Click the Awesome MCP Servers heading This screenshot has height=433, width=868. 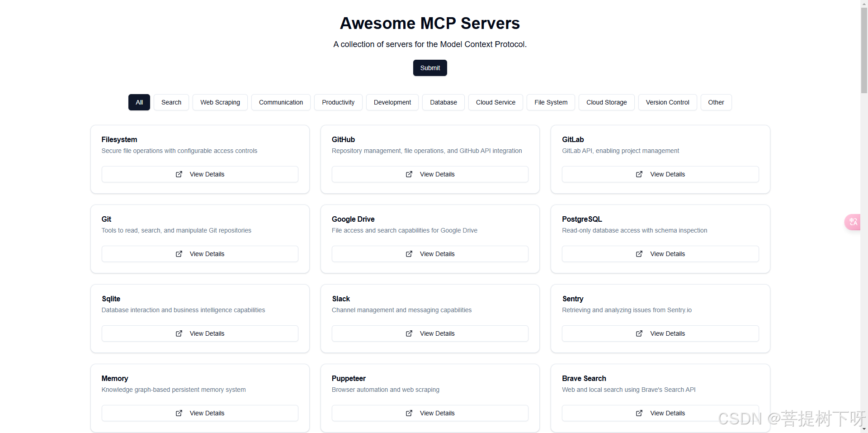[430, 23]
